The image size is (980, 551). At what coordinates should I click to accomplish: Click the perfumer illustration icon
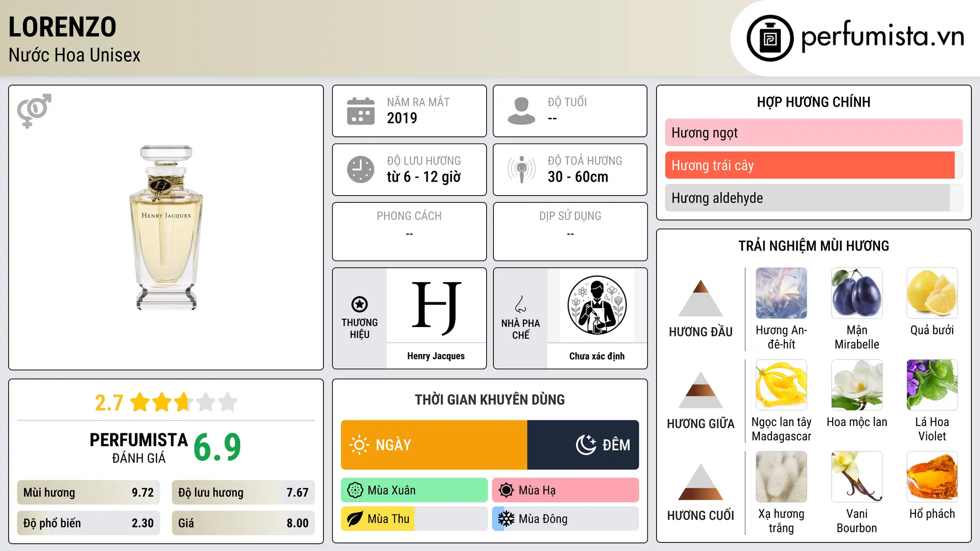tap(597, 305)
